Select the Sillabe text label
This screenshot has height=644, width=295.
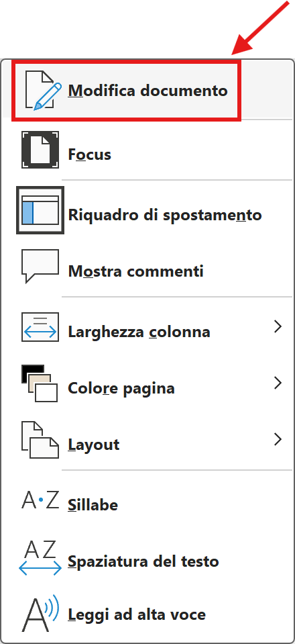click(x=93, y=505)
